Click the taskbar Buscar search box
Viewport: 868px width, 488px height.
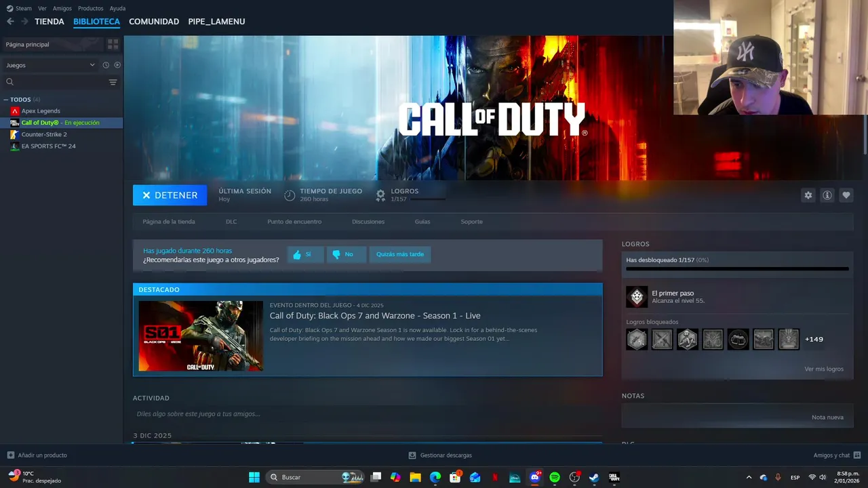tap(315, 477)
